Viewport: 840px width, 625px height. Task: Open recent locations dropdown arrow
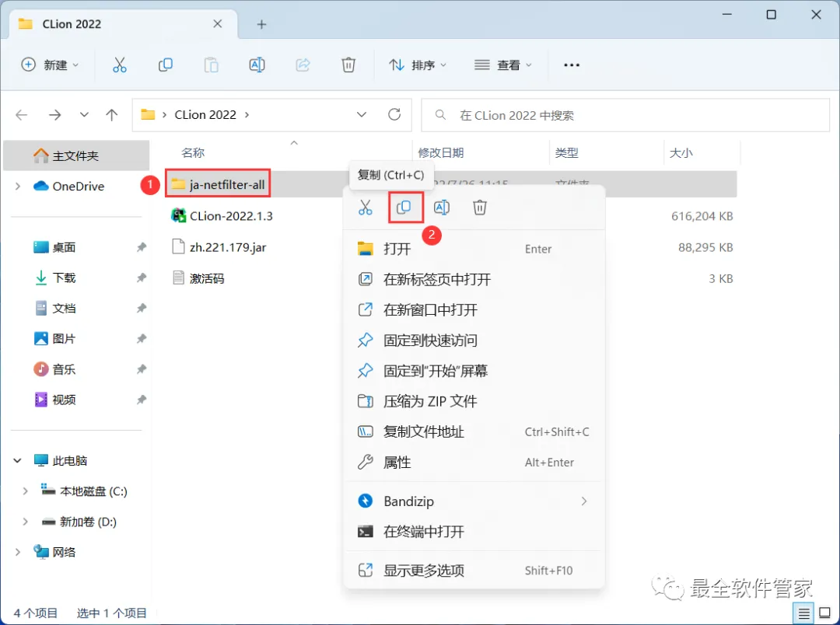[x=84, y=114]
